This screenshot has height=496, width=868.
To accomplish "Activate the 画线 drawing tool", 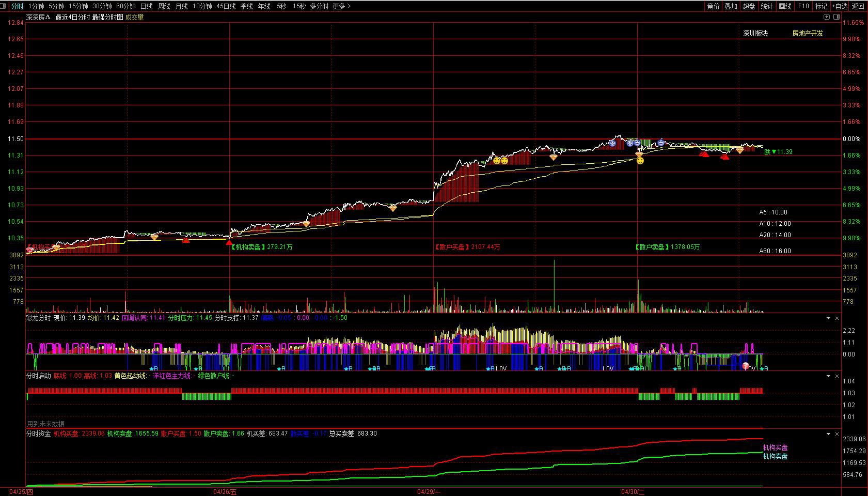I will 785,6.
